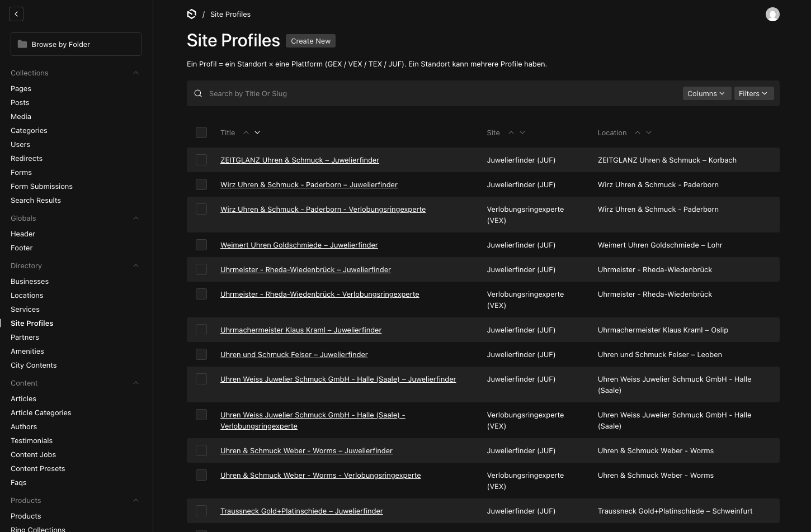Open Partners in sidebar

[x=25, y=337]
